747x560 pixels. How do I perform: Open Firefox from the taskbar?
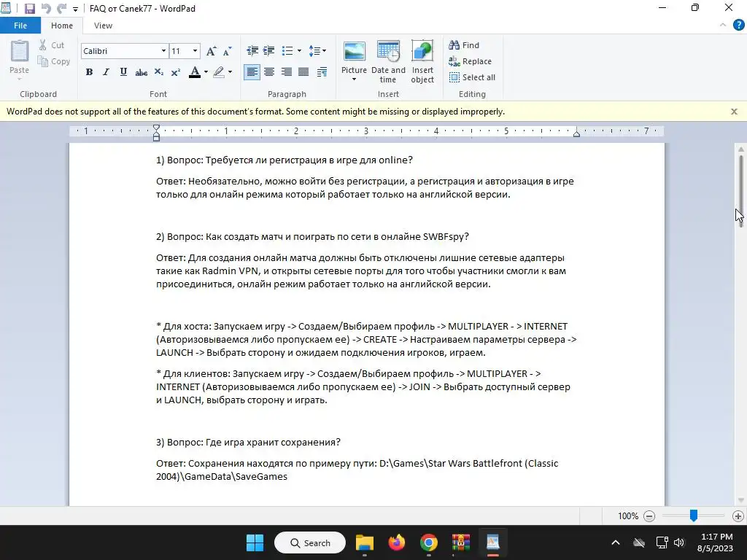(x=396, y=542)
